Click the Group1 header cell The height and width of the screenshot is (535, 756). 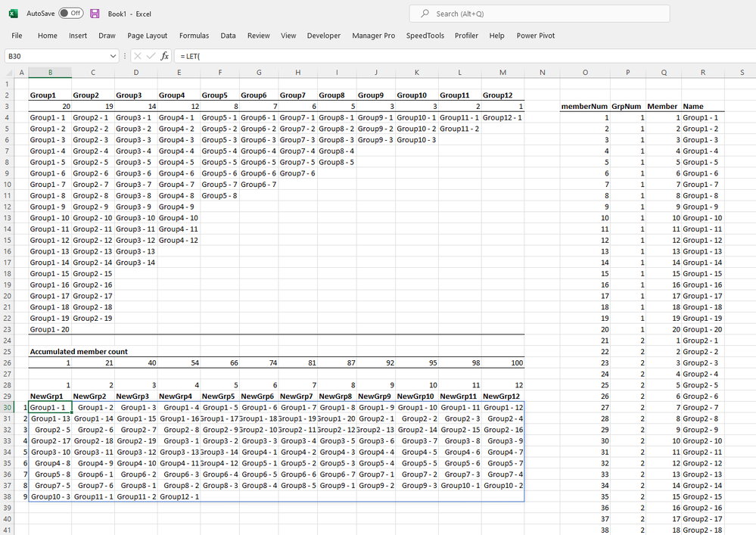click(50, 95)
